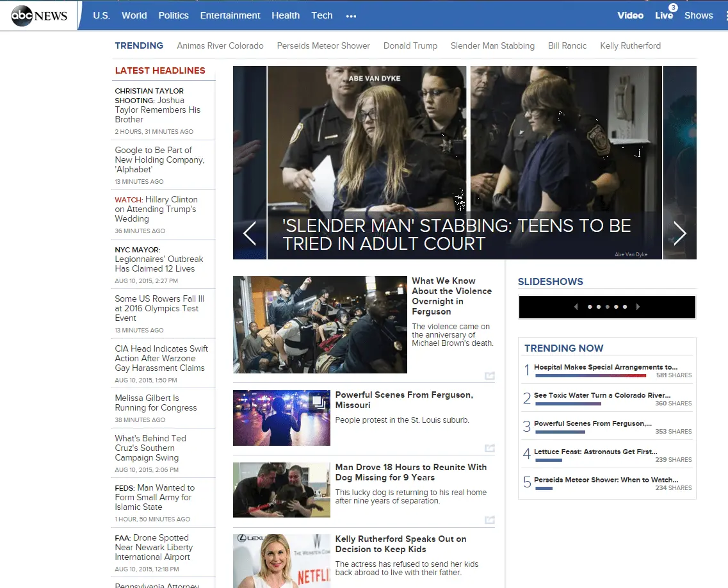Advance the featured story carousel right arrow
The image size is (728, 588).
click(x=679, y=233)
